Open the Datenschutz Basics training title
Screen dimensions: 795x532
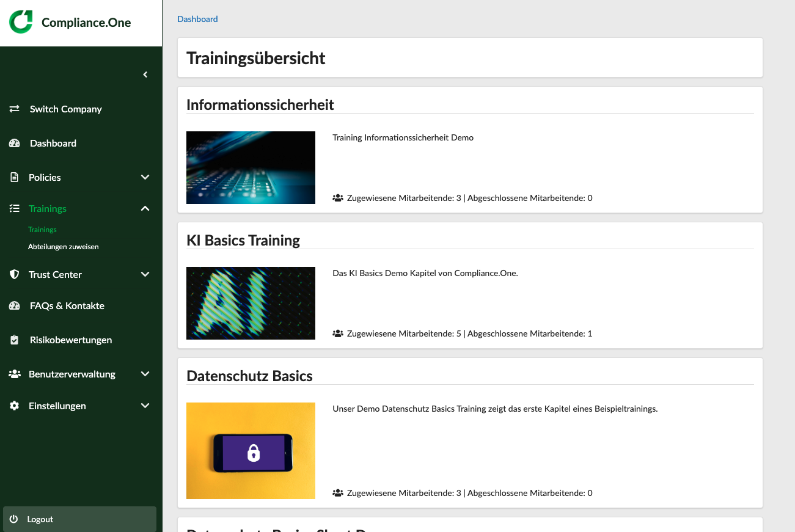(249, 376)
